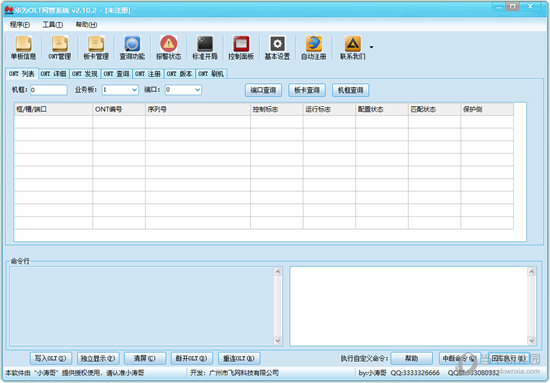
Task: Open the 控制面板 control panel icon
Action: point(241,48)
